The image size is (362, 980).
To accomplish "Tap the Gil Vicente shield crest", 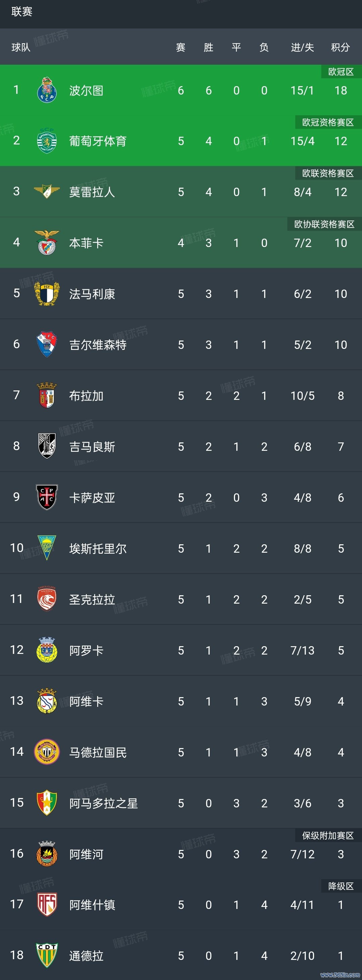I will pos(47,344).
